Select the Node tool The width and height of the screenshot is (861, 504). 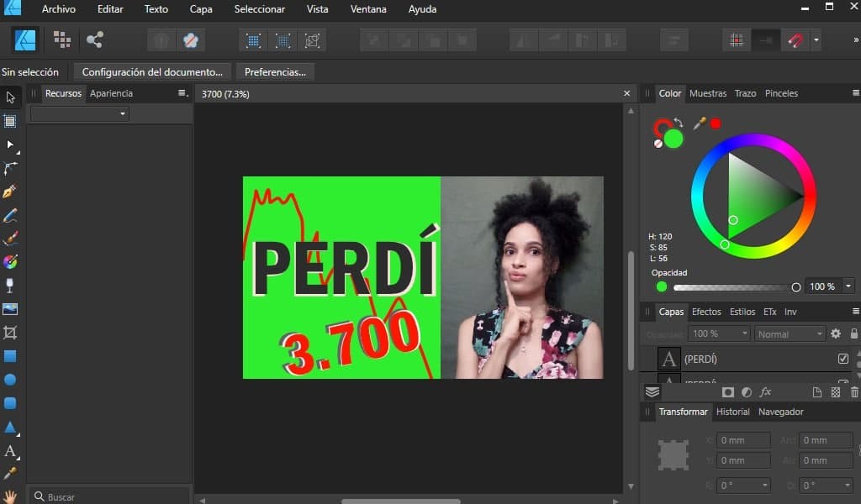point(10,144)
